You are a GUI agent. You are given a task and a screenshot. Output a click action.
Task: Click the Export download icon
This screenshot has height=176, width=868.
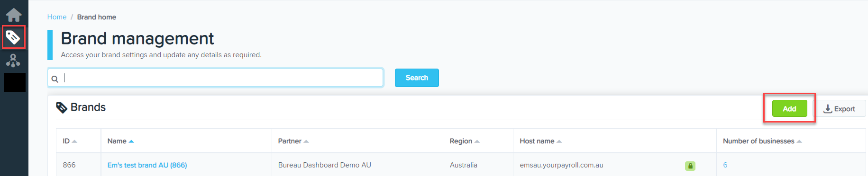(828, 109)
